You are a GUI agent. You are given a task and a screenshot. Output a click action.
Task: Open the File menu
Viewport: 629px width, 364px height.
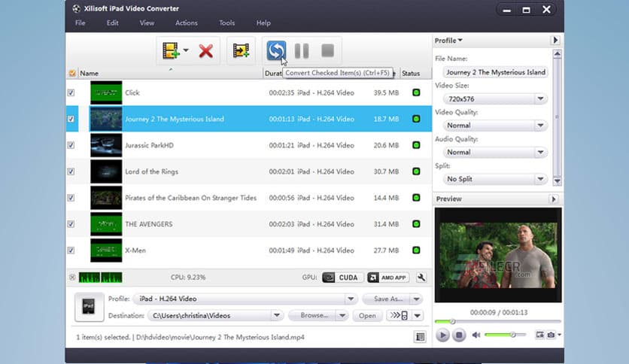[81, 23]
